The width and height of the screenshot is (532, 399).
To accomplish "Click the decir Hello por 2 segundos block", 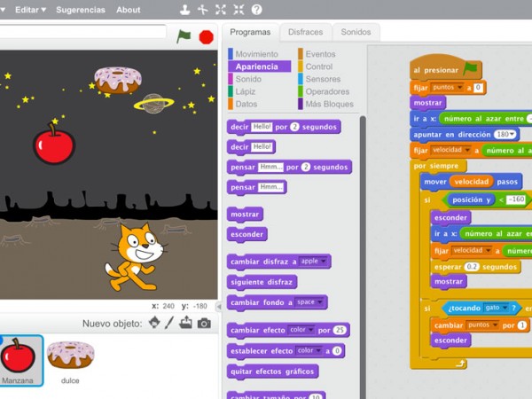I will click(x=284, y=127).
